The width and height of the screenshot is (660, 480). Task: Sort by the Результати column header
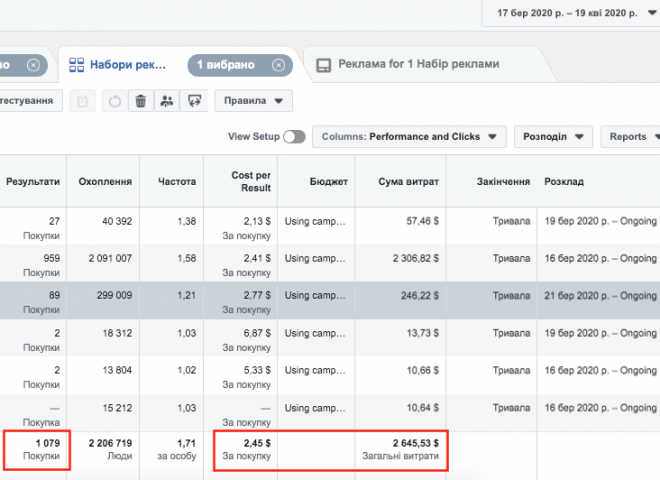pos(33,181)
